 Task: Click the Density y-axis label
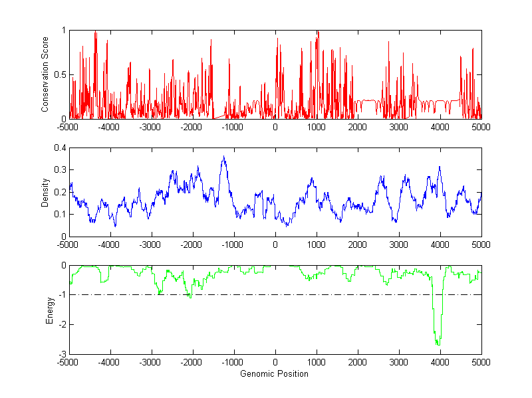click(x=45, y=192)
